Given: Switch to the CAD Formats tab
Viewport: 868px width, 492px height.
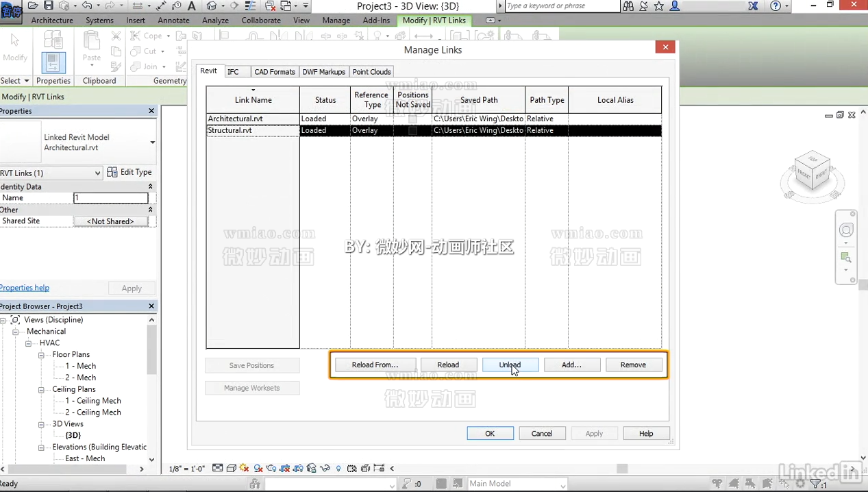Looking at the screenshot, I should (274, 72).
